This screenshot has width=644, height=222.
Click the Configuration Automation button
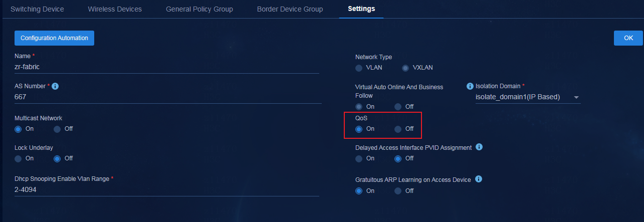pyautogui.click(x=54, y=38)
